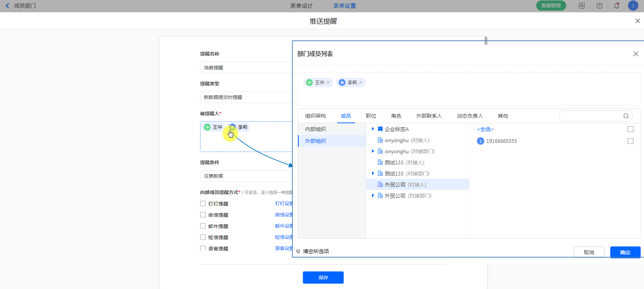Click the help question mark icon
The height and width of the screenshot is (289, 644).
pos(600,6)
